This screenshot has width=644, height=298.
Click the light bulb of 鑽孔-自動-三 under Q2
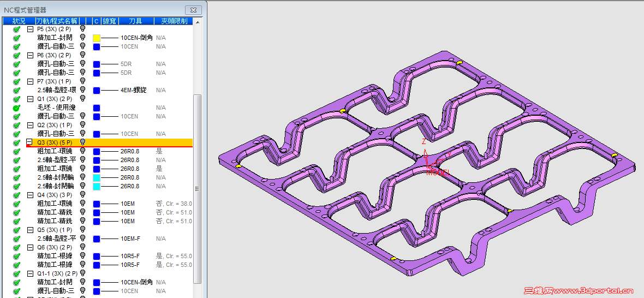click(82, 133)
